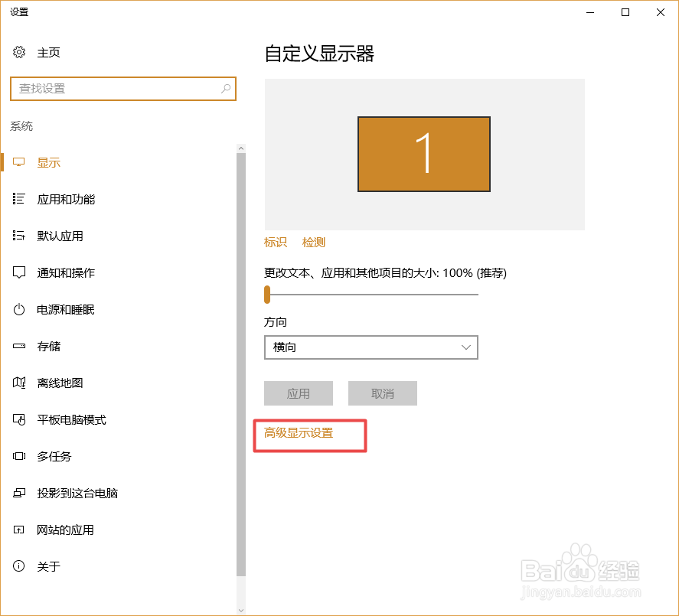Close the 设置 window
This screenshot has width=679, height=616.
pyautogui.click(x=661, y=12)
